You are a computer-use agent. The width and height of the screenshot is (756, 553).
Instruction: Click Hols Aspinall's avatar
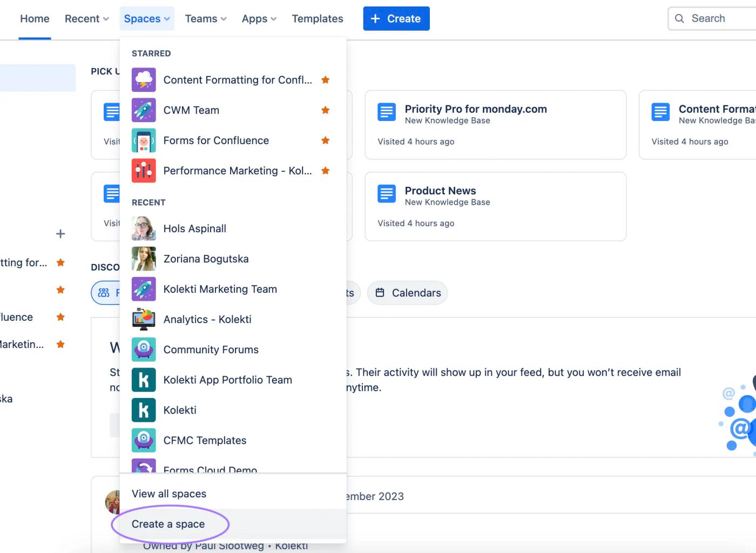click(144, 228)
